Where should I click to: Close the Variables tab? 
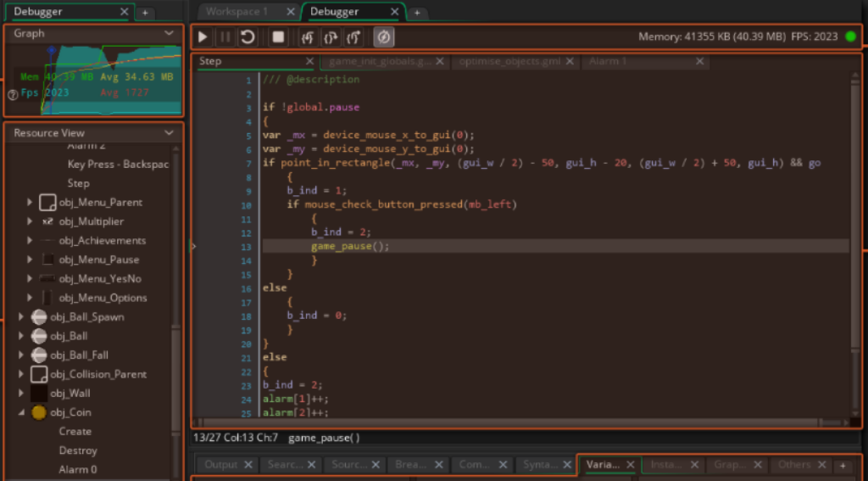[x=630, y=464]
